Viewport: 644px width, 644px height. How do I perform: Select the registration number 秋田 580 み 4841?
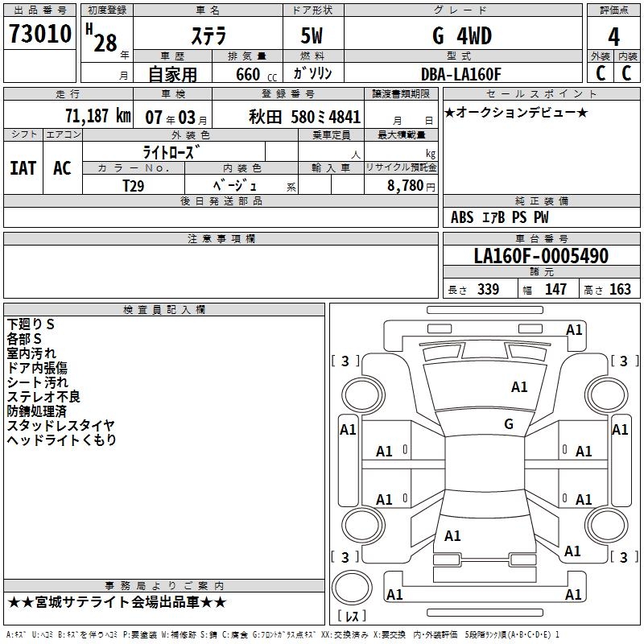(x=305, y=117)
